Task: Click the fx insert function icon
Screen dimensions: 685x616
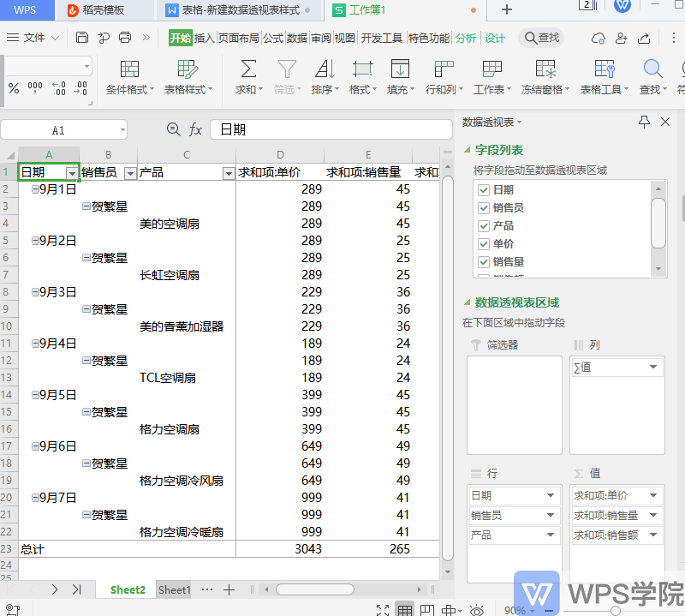Action: [x=195, y=129]
